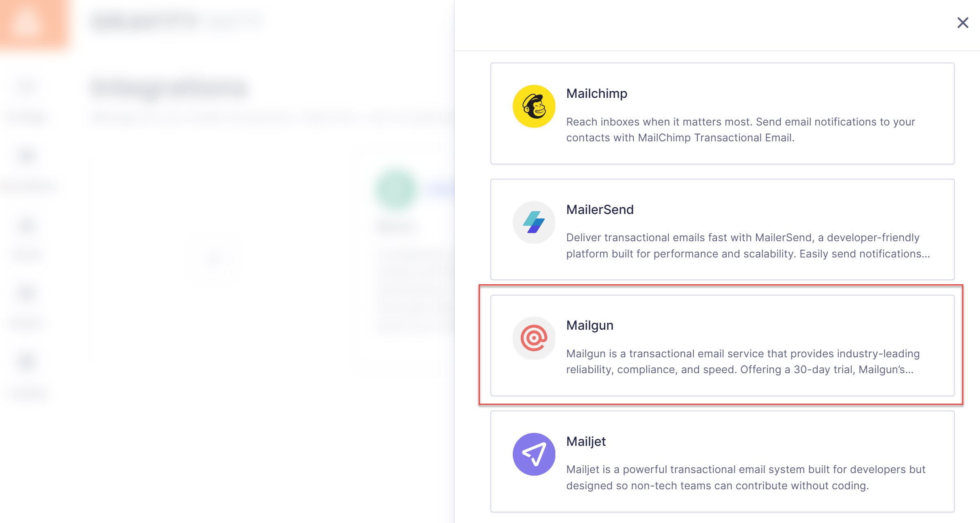
Task: Click the blurred green circle icon
Action: pyautogui.click(x=396, y=189)
